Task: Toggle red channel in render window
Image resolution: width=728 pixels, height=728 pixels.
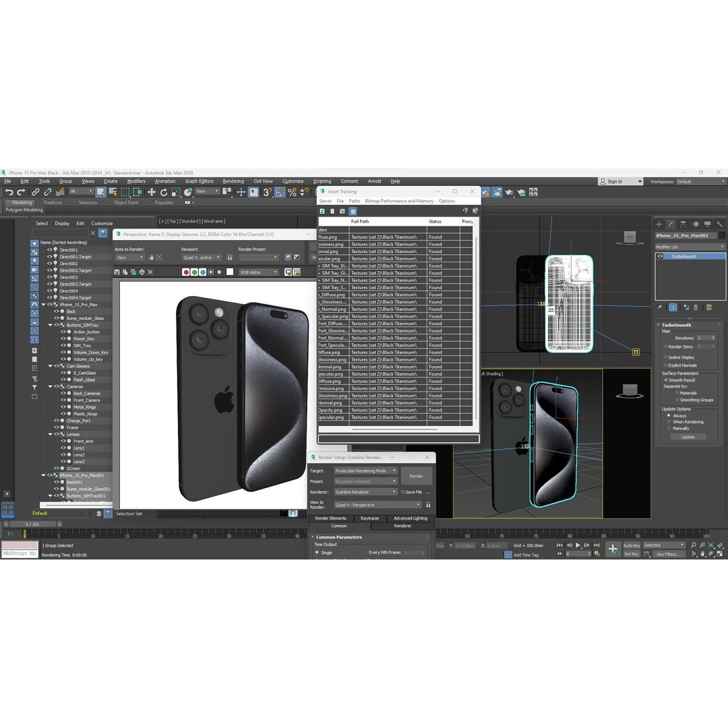Action: pos(186,272)
